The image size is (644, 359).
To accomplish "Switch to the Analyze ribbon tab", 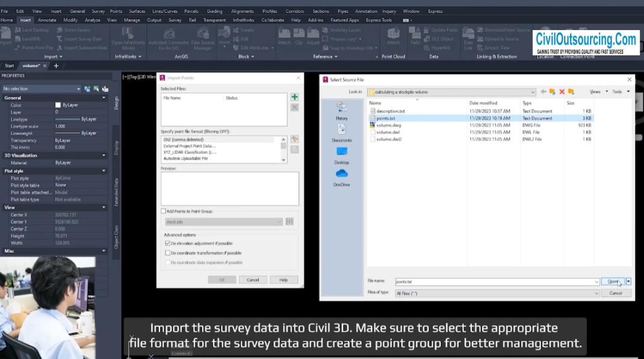I will pyautogui.click(x=93, y=20).
